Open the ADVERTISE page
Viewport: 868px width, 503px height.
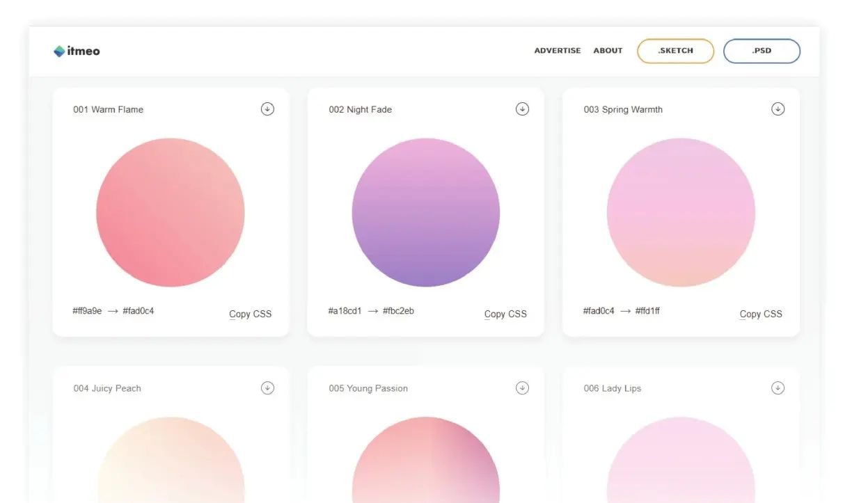[x=558, y=51]
